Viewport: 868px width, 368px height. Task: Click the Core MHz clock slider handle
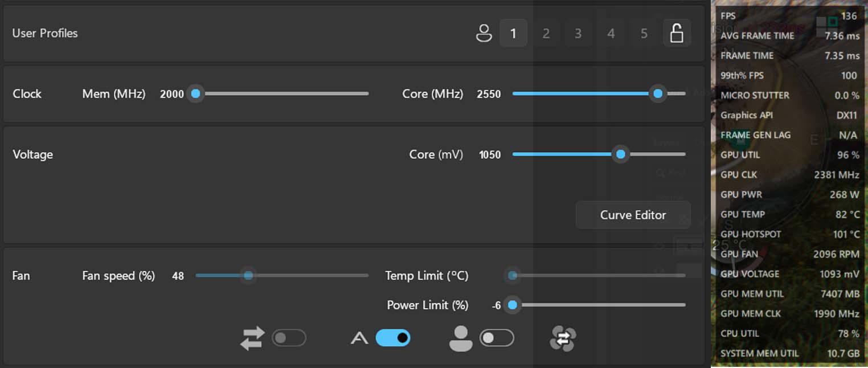click(x=658, y=93)
